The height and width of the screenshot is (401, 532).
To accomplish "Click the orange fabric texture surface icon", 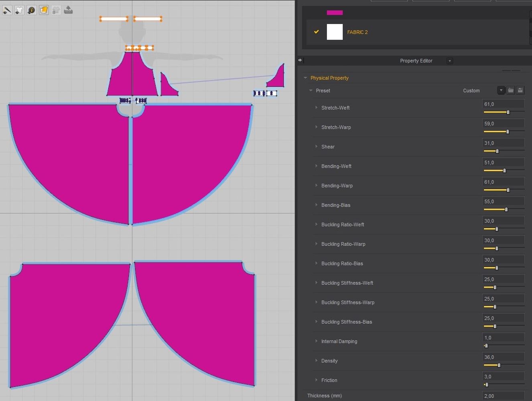I will [44, 10].
